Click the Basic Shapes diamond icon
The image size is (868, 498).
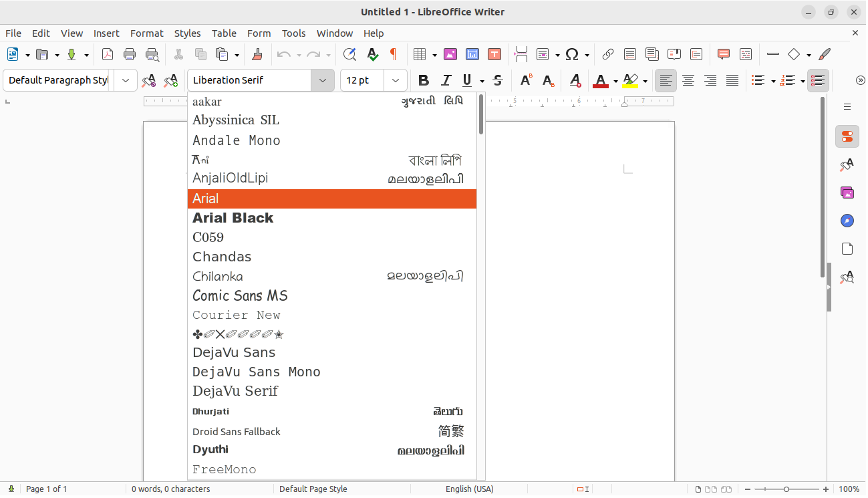[794, 55]
